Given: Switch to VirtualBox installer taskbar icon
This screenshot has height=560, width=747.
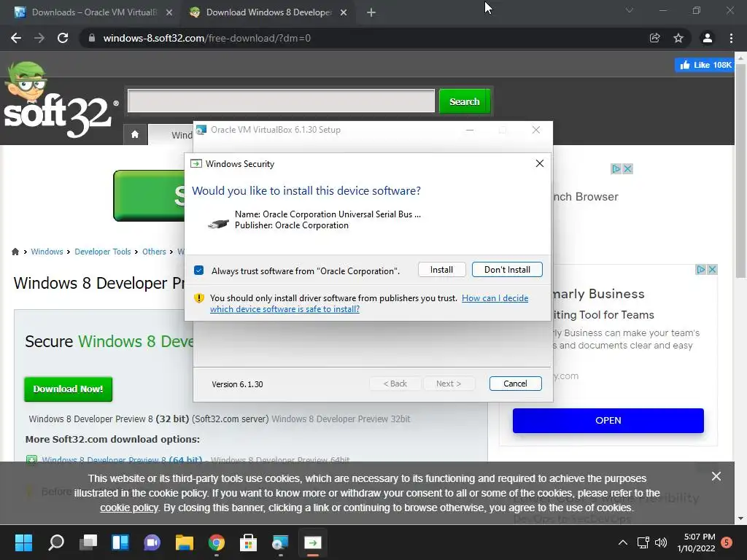Looking at the screenshot, I should coord(280,542).
